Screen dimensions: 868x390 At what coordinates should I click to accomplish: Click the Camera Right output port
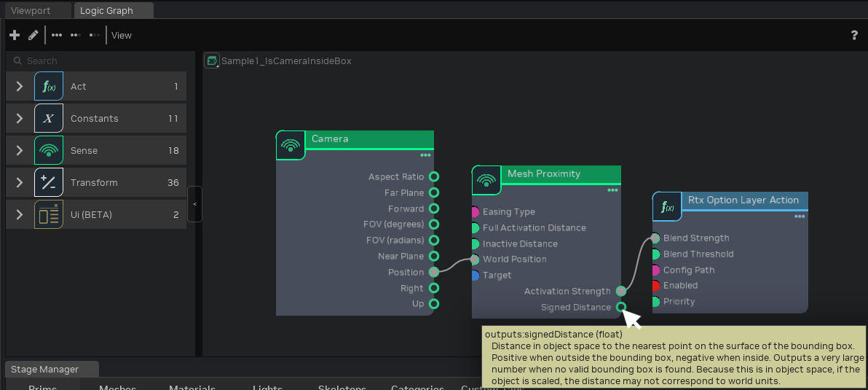pyautogui.click(x=434, y=288)
